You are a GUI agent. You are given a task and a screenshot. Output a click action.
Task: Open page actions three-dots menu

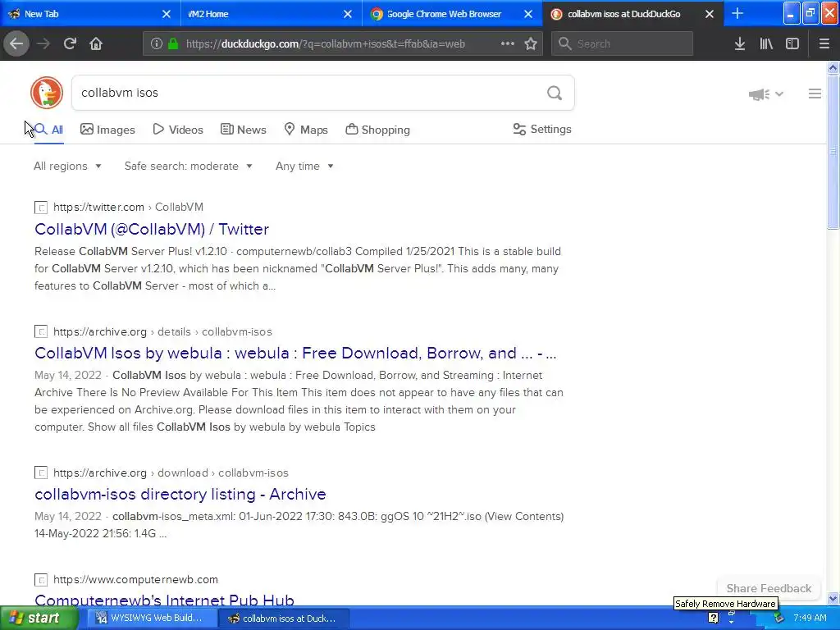tap(507, 43)
